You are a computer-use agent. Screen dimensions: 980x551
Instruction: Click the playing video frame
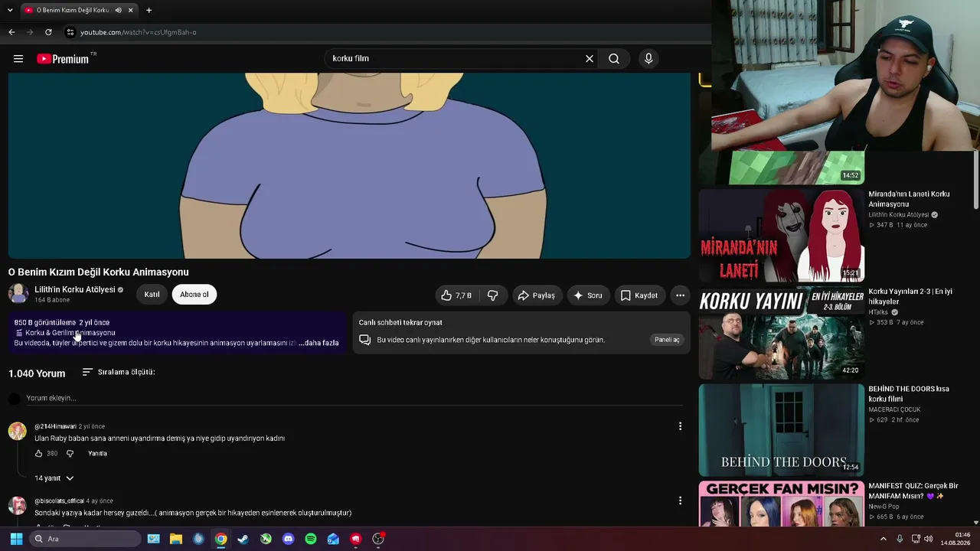[x=349, y=165]
